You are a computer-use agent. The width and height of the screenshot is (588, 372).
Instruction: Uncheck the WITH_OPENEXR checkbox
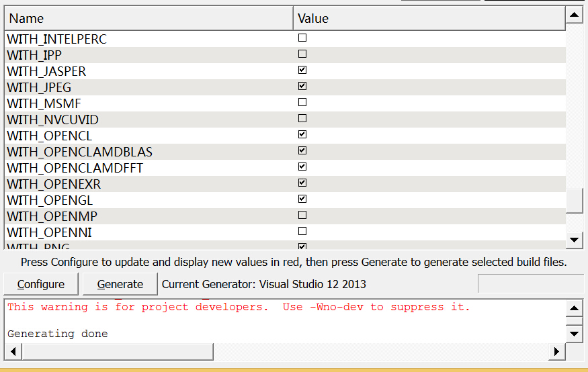coord(302,183)
